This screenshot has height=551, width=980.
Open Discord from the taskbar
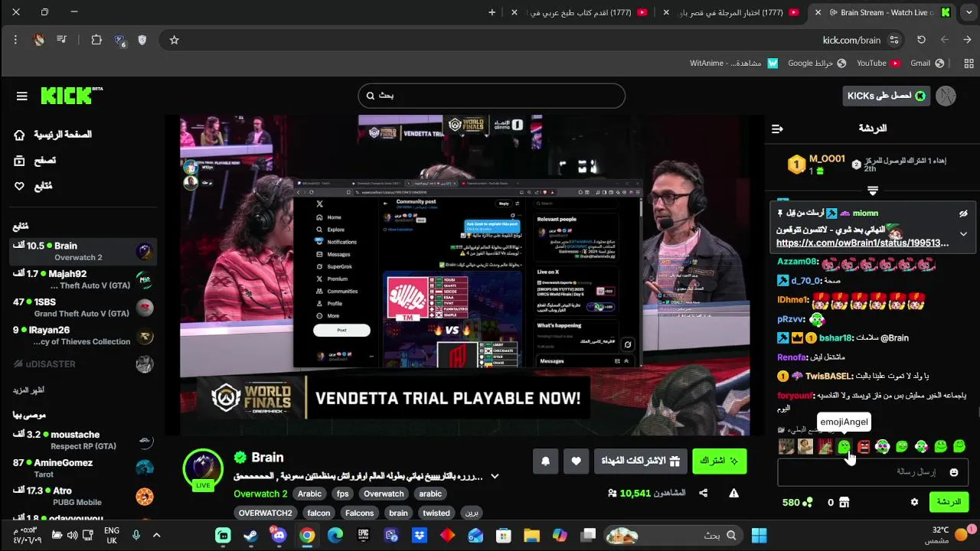pos(279,536)
